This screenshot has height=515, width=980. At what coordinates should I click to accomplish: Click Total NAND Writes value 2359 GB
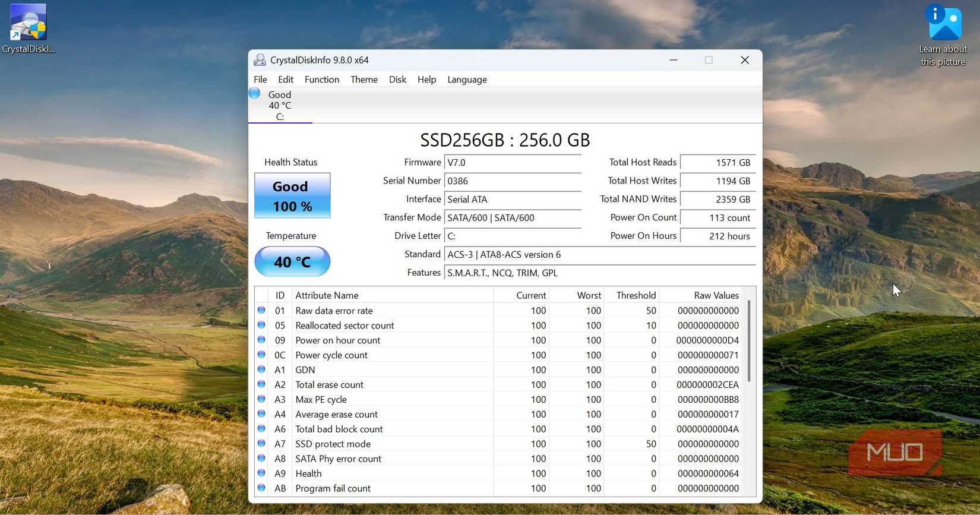click(718, 199)
